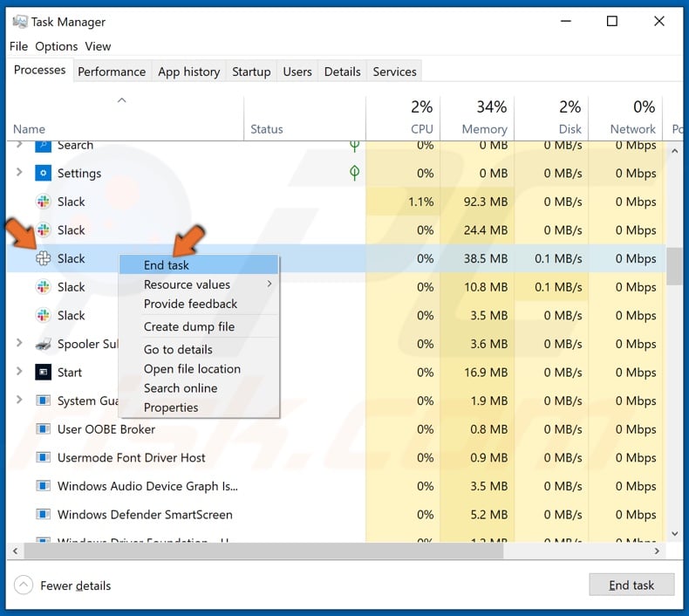This screenshot has width=689, height=616.
Task: Sort by the Network column header
Action: 625,118
